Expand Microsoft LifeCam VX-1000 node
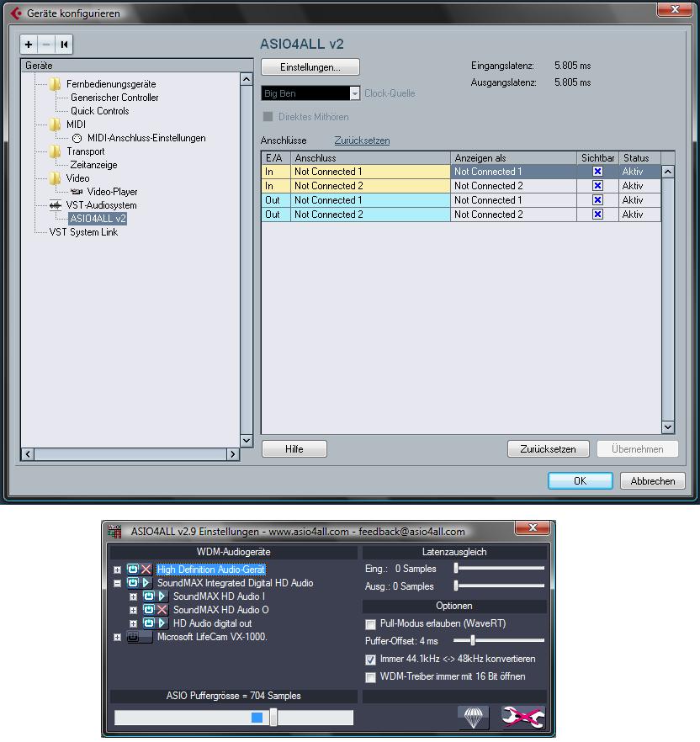700x742 pixels. click(x=117, y=638)
